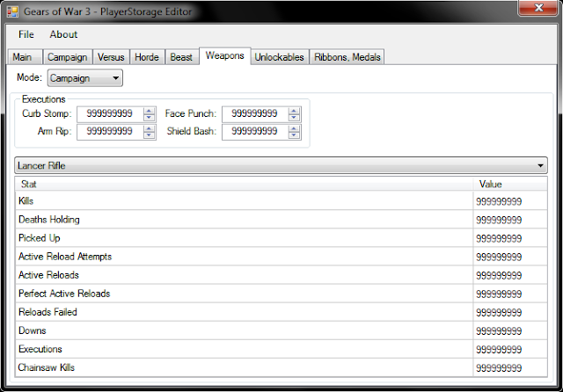563x392 pixels.
Task: Decrease the Shield Bash value with down arrow
Action: (x=294, y=135)
